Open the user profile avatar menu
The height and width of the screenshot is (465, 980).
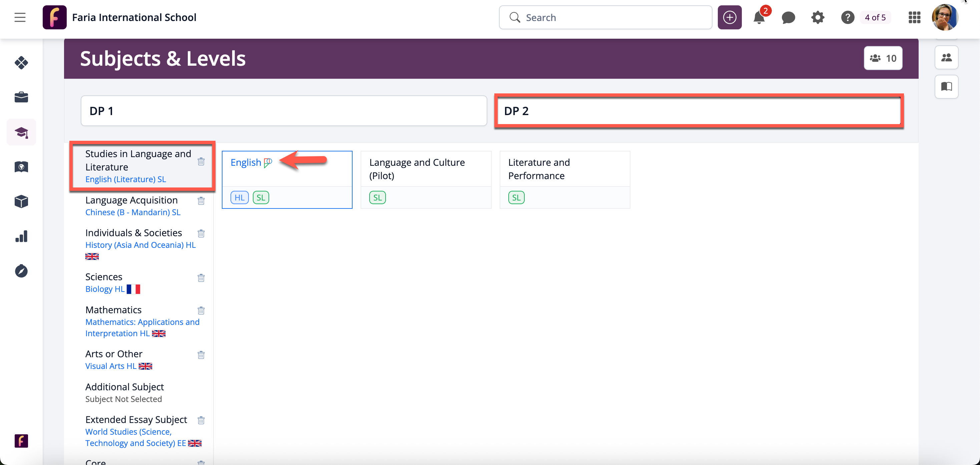click(945, 17)
